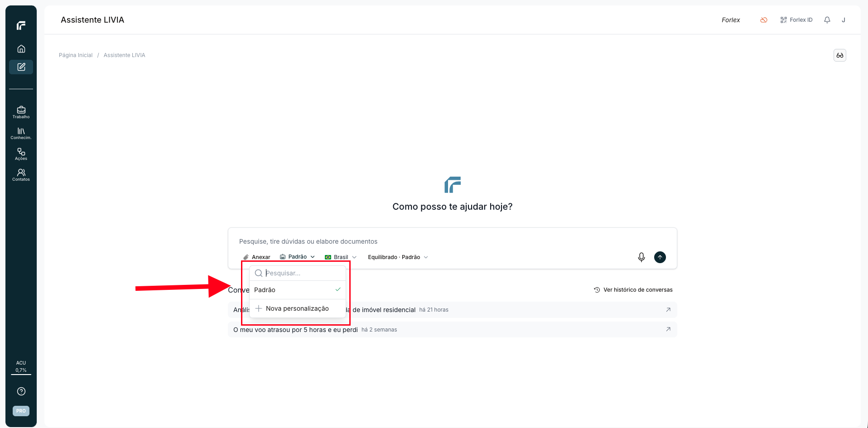Open the Trabalho section

(21, 112)
